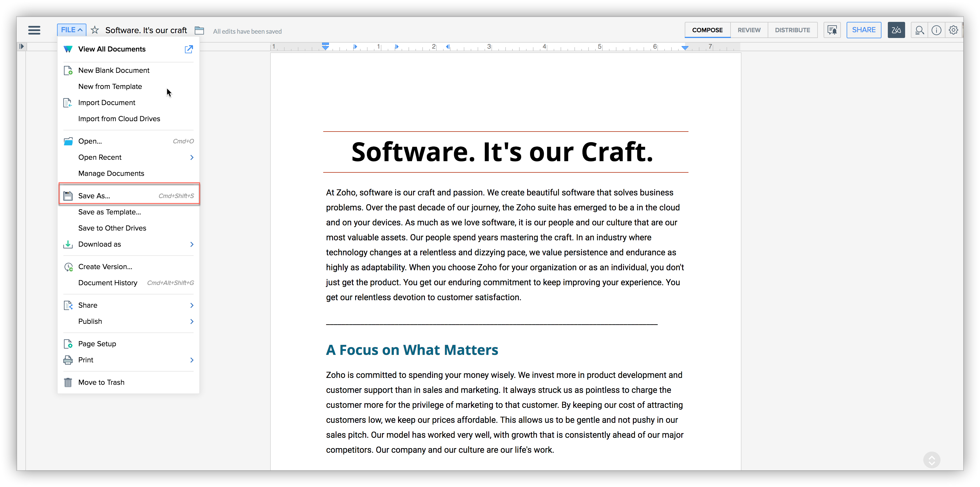
Task: Expand the Download as submenu
Action: point(192,244)
